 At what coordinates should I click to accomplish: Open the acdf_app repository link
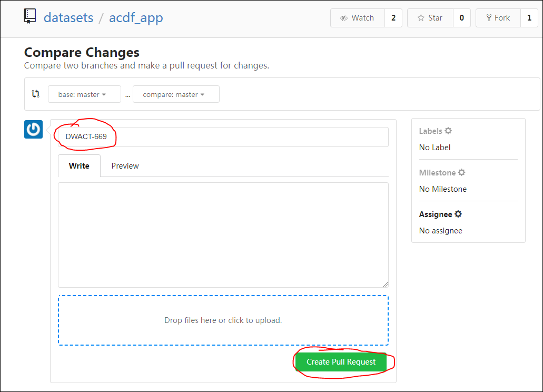(136, 18)
